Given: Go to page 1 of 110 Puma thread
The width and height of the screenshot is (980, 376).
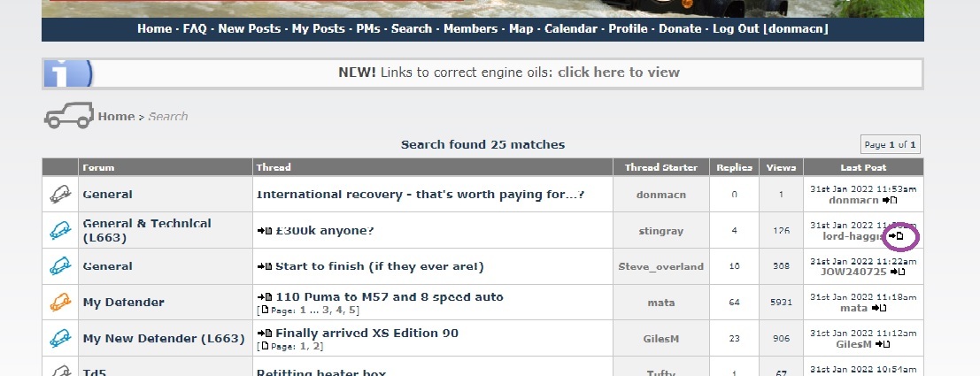Looking at the screenshot, I should pos(303,311).
